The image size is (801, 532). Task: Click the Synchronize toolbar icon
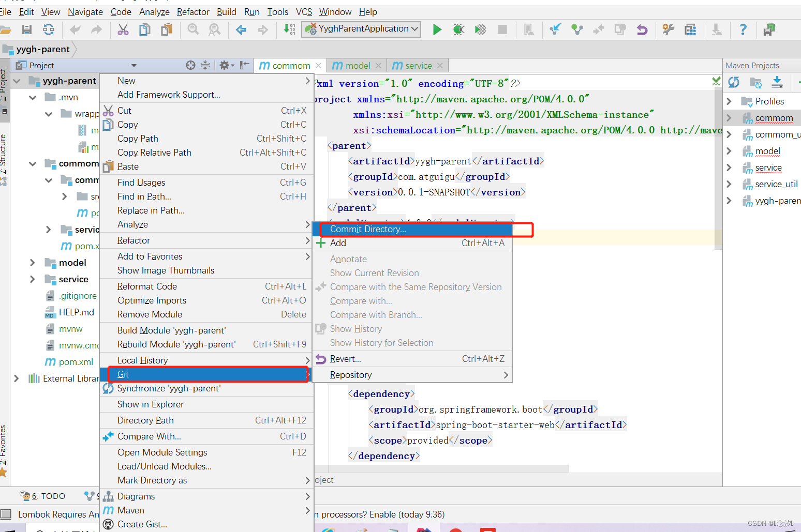pyautogui.click(x=49, y=29)
